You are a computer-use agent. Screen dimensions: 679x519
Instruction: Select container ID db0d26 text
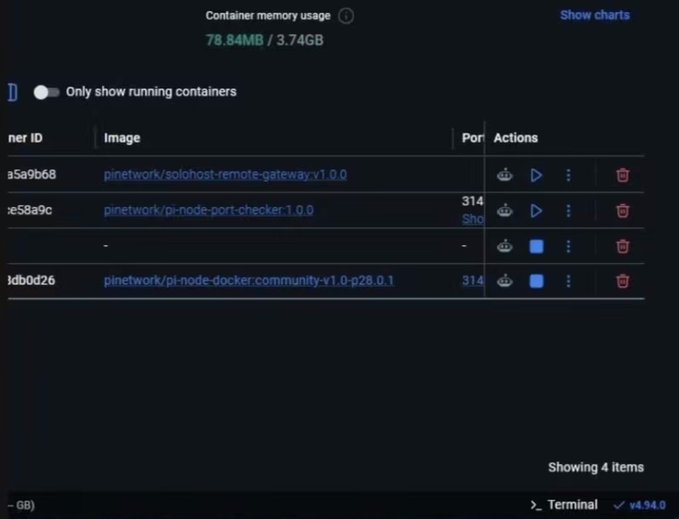pos(31,280)
